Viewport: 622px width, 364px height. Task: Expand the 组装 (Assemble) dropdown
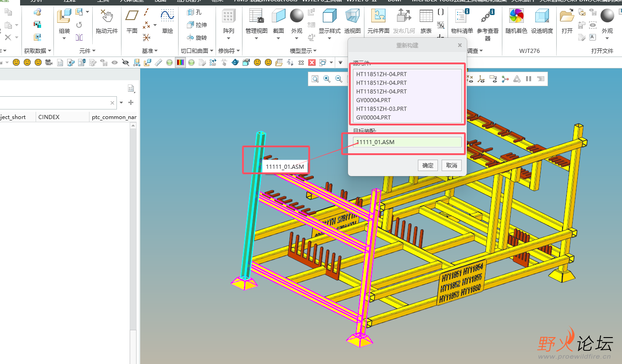[x=64, y=38]
